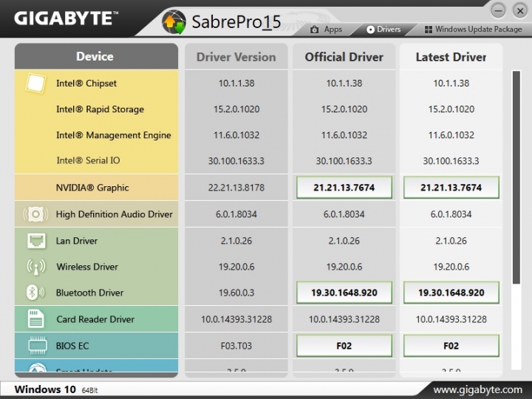The image size is (532, 399).
Task: Click the SabrePro15 title text
Action: click(x=236, y=21)
